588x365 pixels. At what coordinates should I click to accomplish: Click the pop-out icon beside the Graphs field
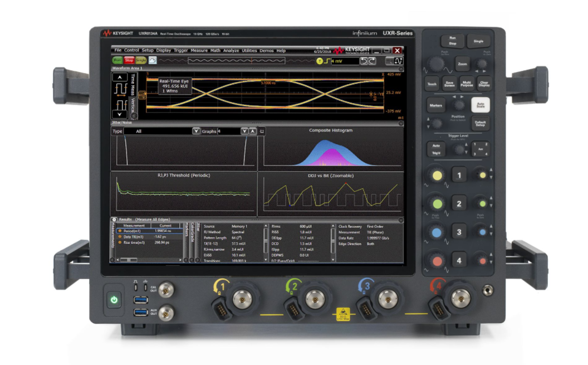(262, 132)
